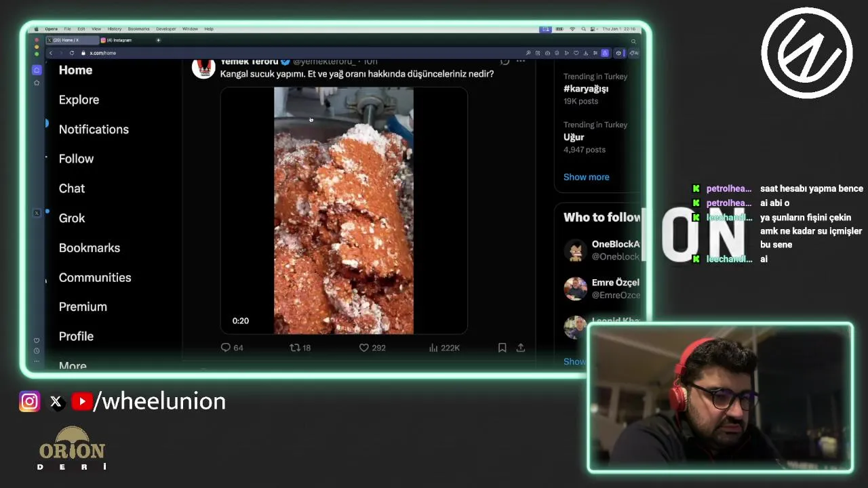The width and height of the screenshot is (868, 488).
Task: Open the Bookmarks menu in menu bar
Action: click(138, 29)
